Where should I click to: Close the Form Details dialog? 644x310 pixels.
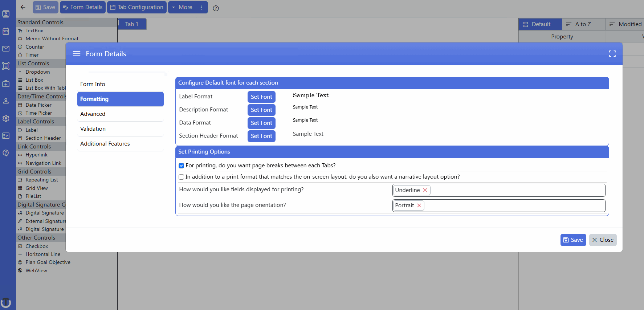point(603,240)
